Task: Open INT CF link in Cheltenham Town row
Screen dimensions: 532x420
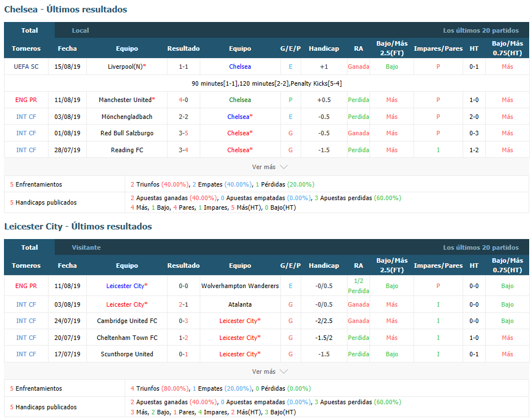Action: pos(26,338)
